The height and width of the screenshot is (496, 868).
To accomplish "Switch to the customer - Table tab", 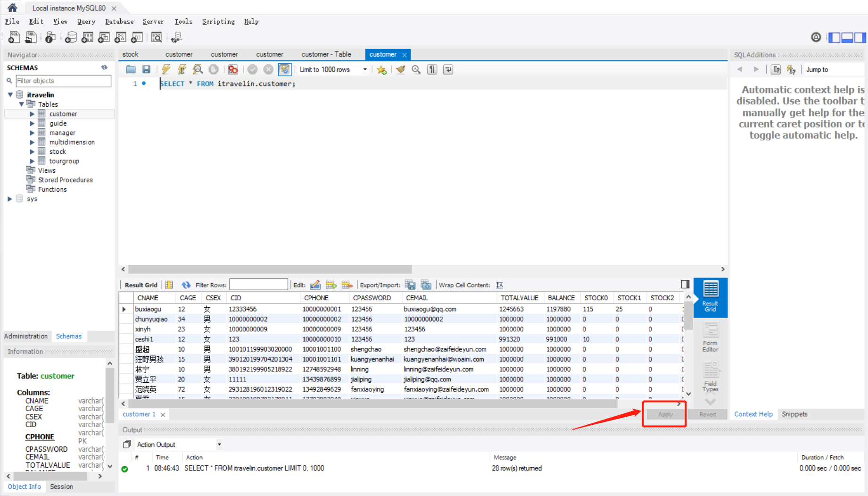I will tap(326, 54).
